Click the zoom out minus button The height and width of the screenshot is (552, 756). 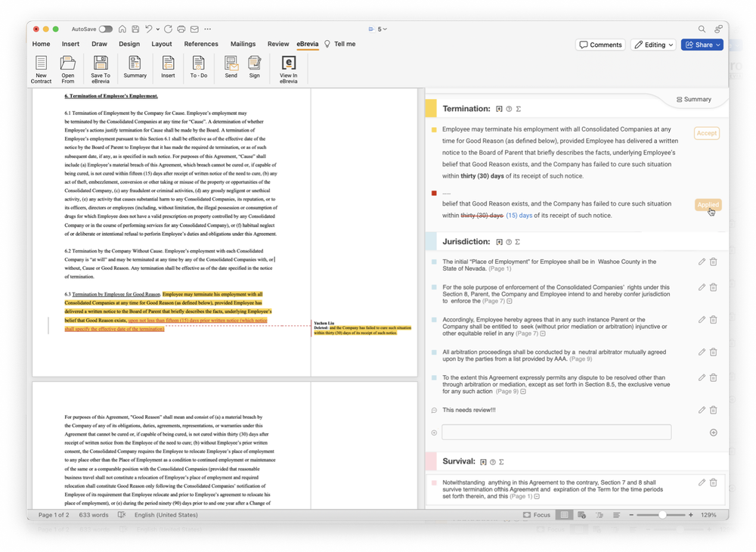click(631, 515)
